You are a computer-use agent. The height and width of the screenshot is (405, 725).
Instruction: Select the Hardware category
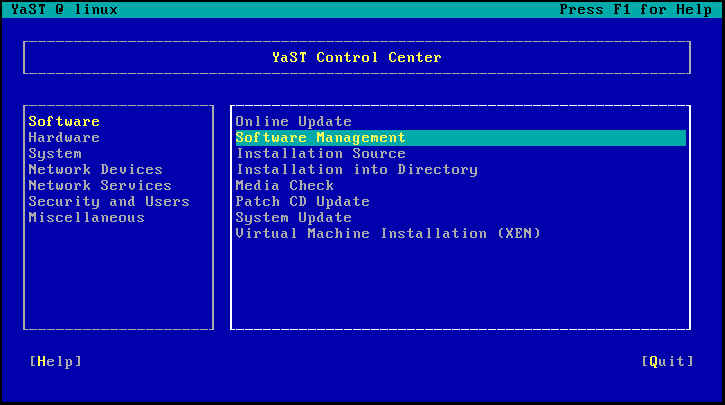[x=64, y=138]
